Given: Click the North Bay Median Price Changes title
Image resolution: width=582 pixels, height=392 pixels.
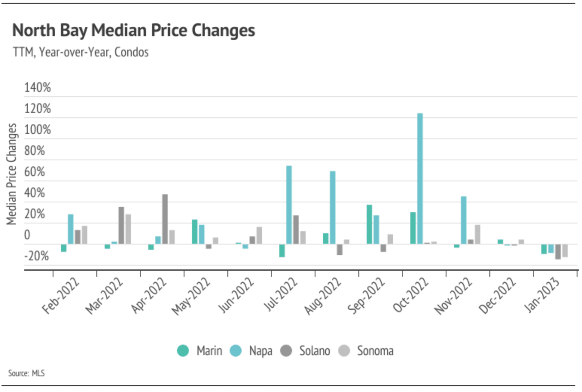Looking at the screenshot, I should 134,30.
